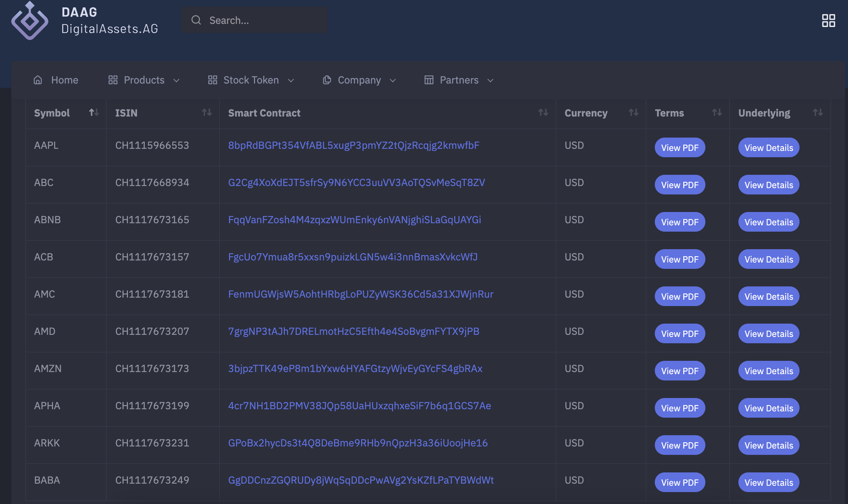This screenshot has width=848, height=504.
Task: Open AAPL smart contract link 8bpRdBGPt354...
Action: tap(354, 145)
